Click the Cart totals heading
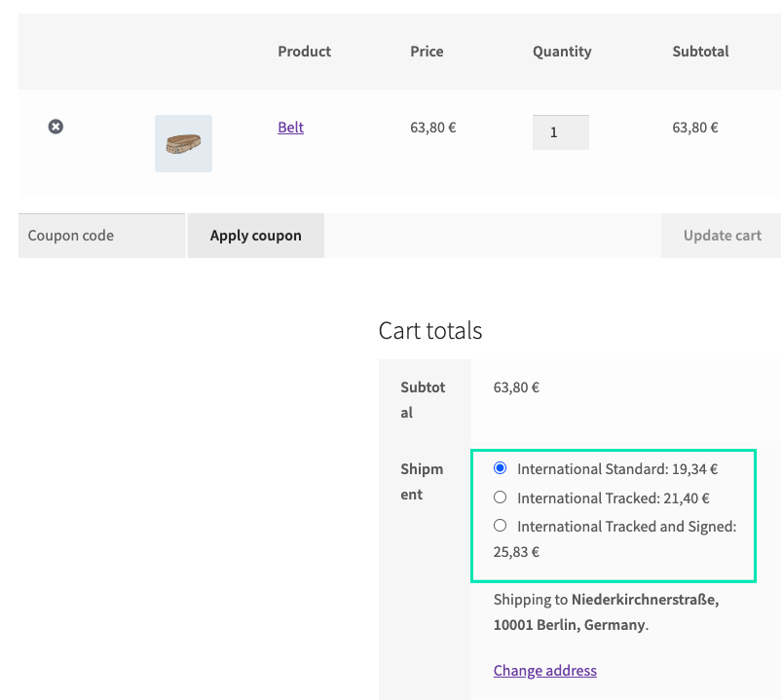781x700 pixels. pos(430,331)
